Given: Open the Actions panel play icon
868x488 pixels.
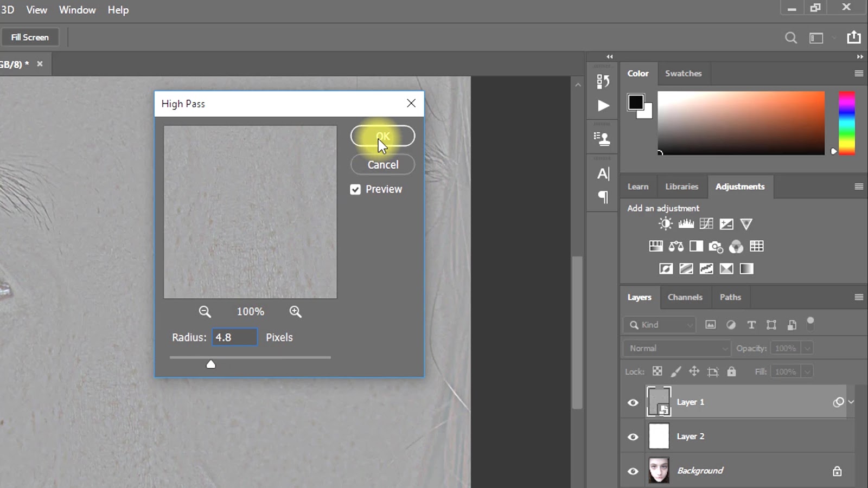Looking at the screenshot, I should 603,106.
